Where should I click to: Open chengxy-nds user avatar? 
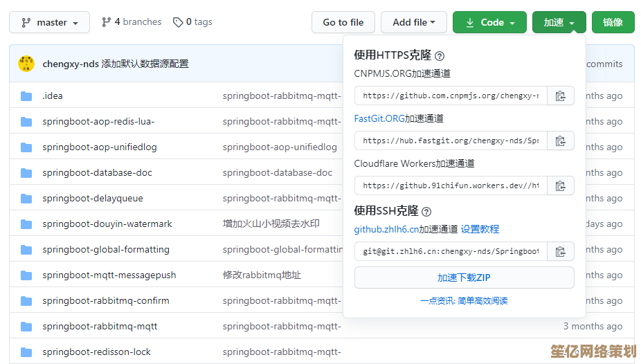point(26,64)
